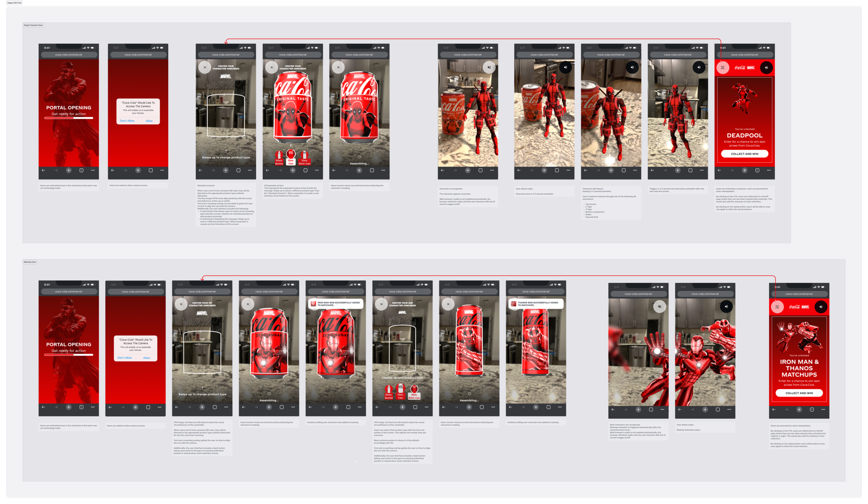Open more menu on top-row Portal Opening browser
This screenshot has height=504, width=868.
pyautogui.click(x=93, y=170)
